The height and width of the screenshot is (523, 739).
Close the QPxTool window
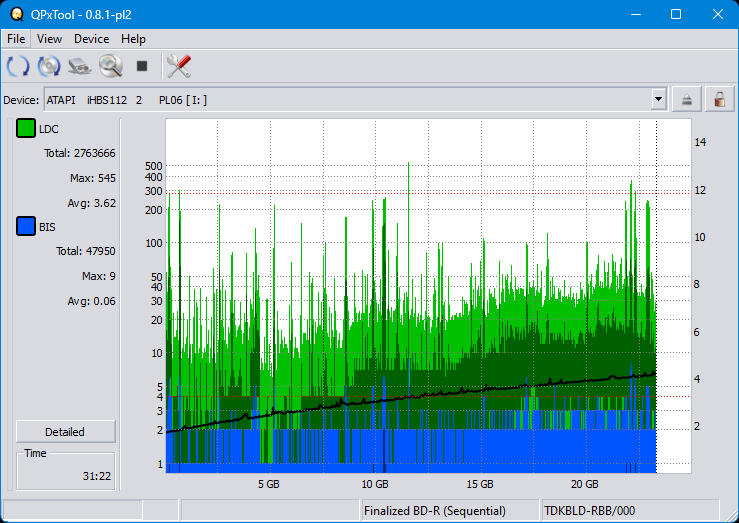tap(717, 14)
